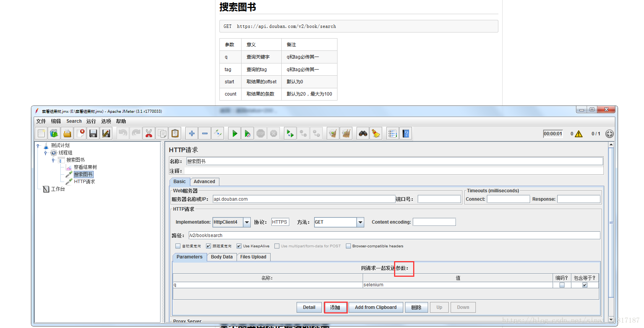Select 工作台 in the tree

pyautogui.click(x=58, y=189)
